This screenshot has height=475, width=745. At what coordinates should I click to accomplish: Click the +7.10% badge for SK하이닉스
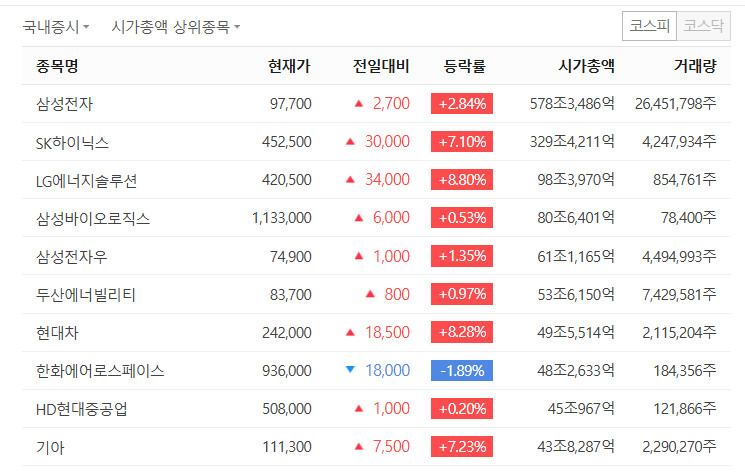[x=462, y=142]
